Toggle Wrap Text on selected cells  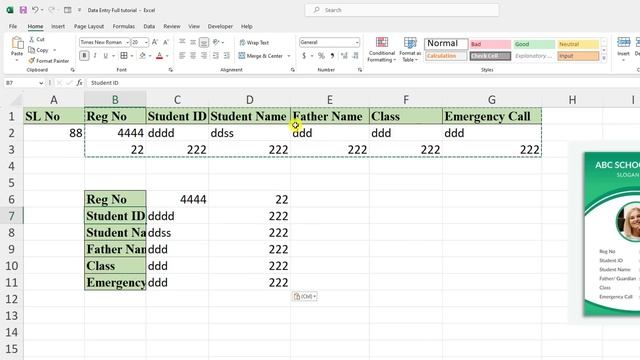(254, 42)
